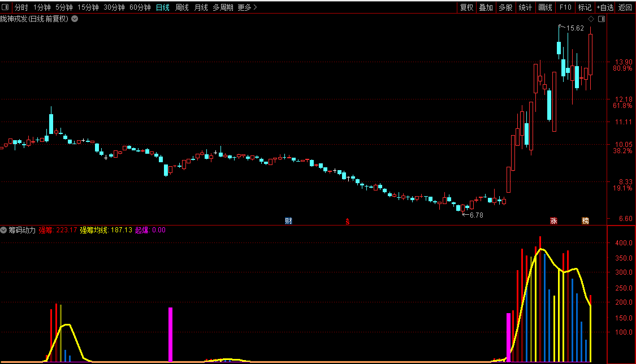
Task: Click the 8.33 price axis label
Action: point(625,181)
